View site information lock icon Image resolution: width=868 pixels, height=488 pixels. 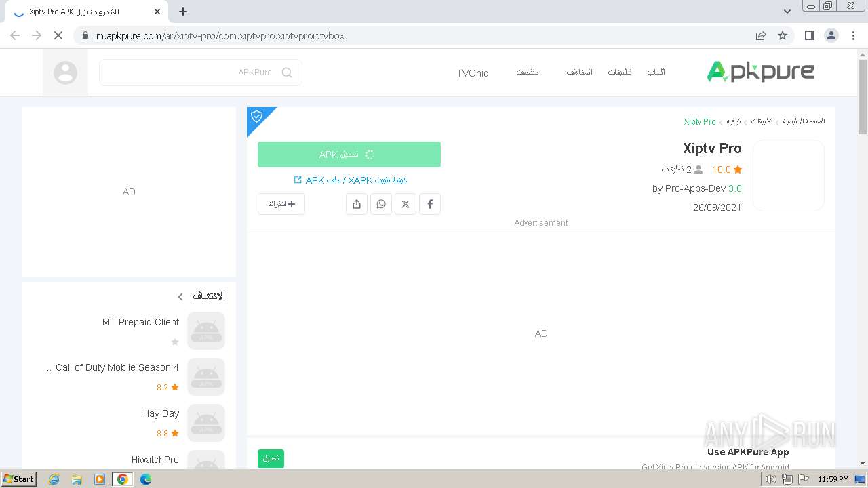85,35
